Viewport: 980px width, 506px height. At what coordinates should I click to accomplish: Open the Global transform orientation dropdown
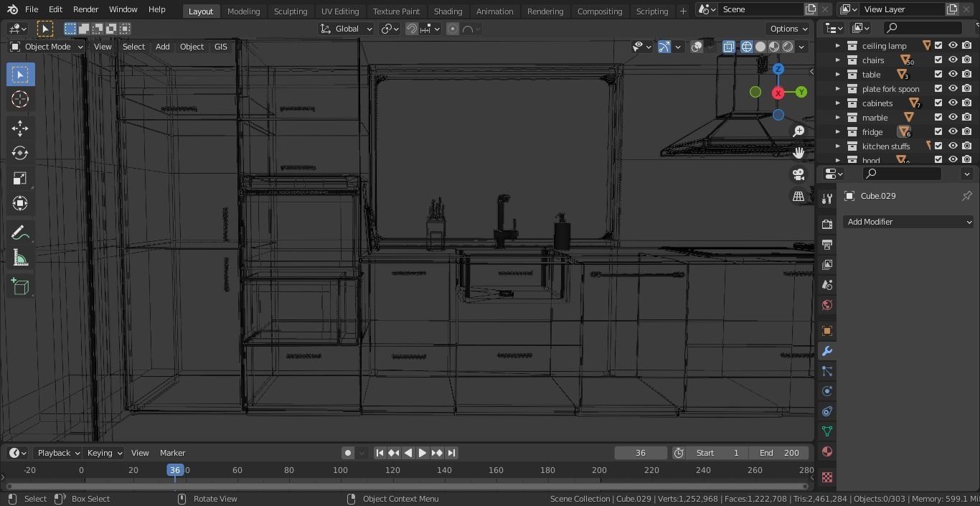click(347, 29)
